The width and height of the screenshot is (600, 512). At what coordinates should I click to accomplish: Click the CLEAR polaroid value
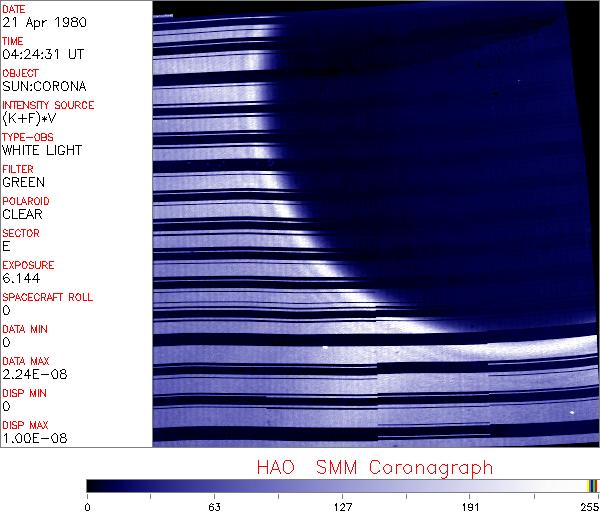[22, 214]
